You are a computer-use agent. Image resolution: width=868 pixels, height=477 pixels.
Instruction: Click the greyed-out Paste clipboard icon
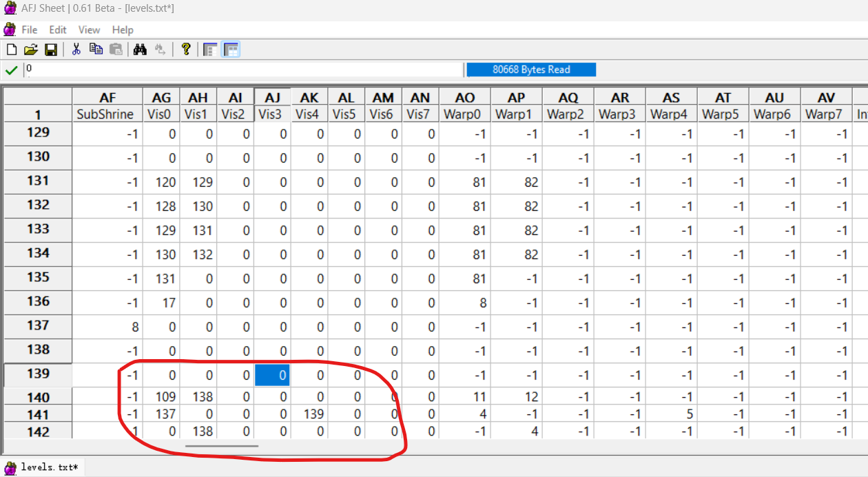tap(116, 50)
